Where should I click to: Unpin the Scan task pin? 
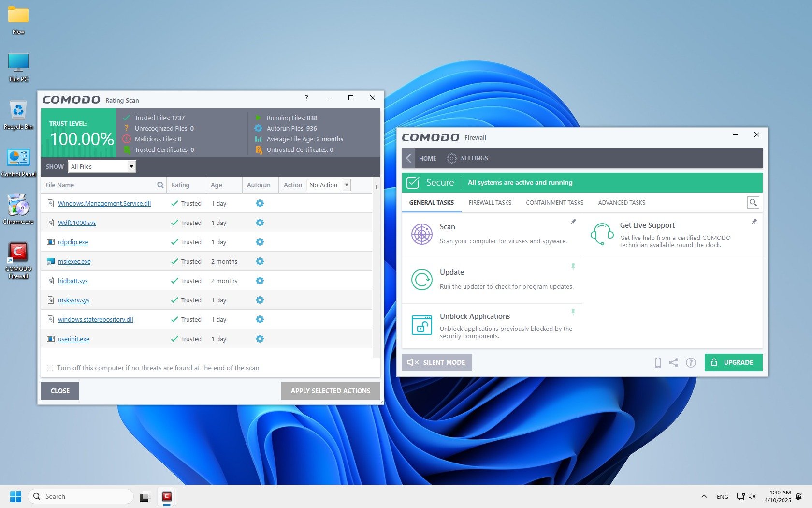pyautogui.click(x=573, y=222)
